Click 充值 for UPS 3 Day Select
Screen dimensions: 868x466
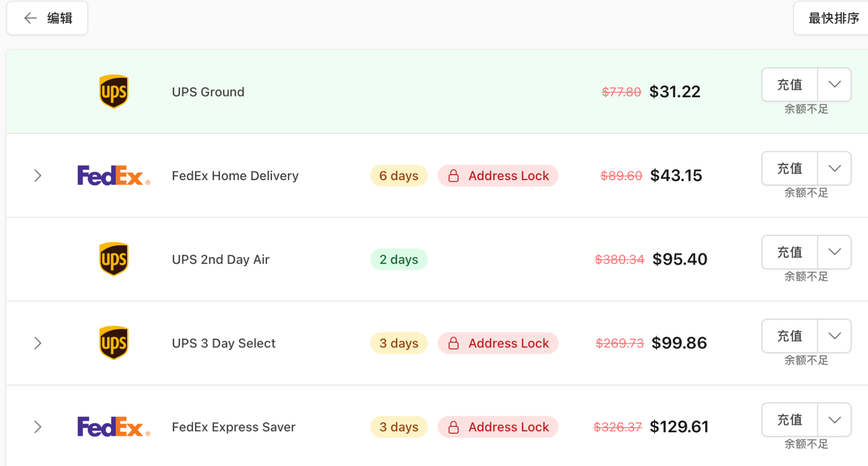coord(790,336)
